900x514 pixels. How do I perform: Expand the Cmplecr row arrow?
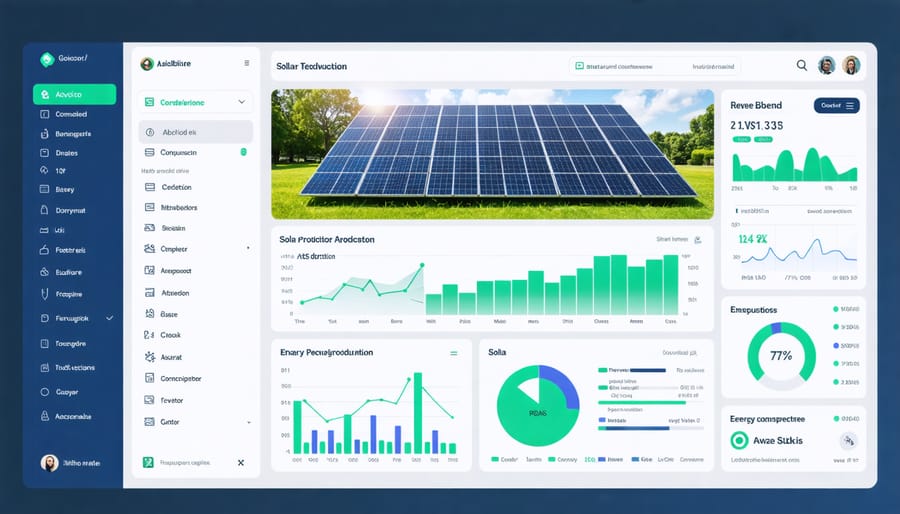pyautogui.click(x=248, y=248)
